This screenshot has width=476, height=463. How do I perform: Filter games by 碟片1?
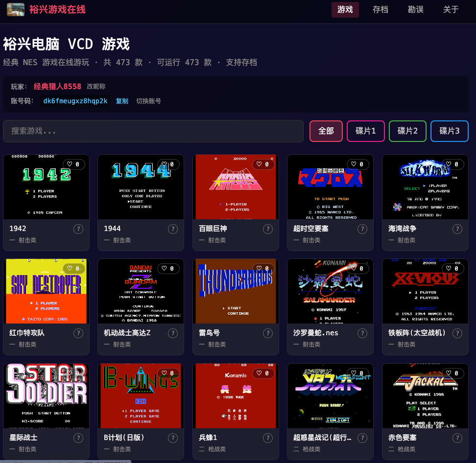pyautogui.click(x=366, y=131)
